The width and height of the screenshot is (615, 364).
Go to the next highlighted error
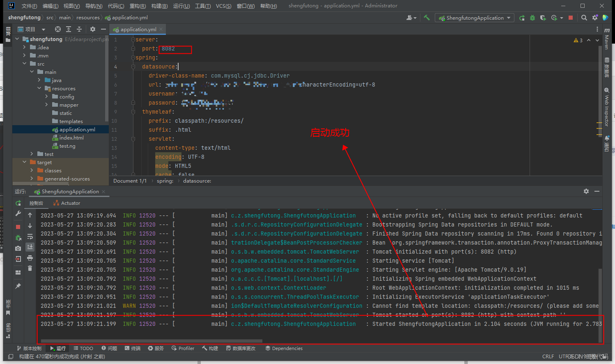[597, 40]
